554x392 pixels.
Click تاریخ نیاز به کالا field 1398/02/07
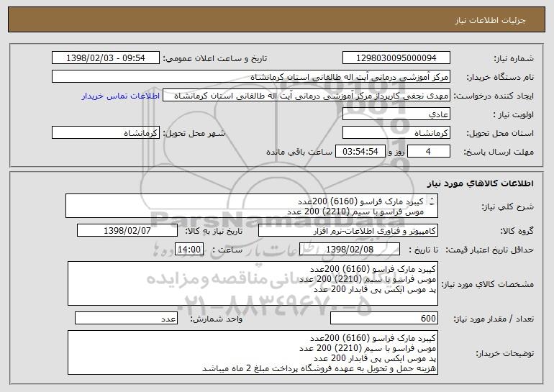point(127,231)
